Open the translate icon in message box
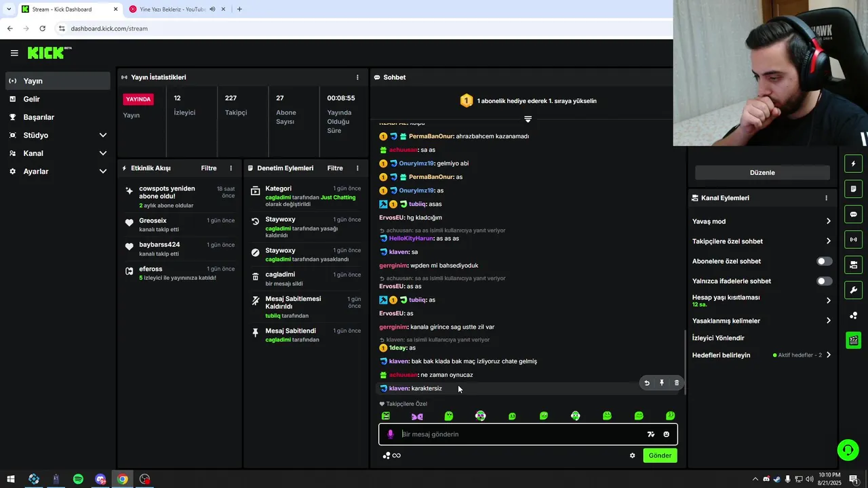Image resolution: width=868 pixels, height=488 pixels. tap(651, 434)
